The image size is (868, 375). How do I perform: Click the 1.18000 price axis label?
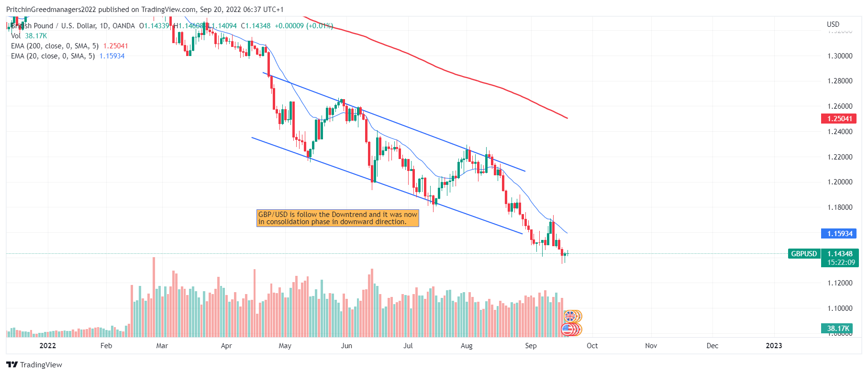840,207
